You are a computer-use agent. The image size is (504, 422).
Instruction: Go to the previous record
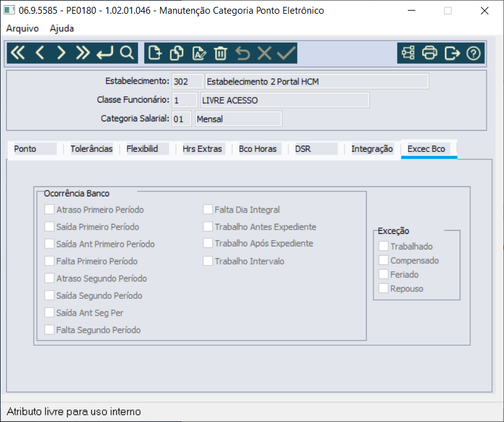39,53
